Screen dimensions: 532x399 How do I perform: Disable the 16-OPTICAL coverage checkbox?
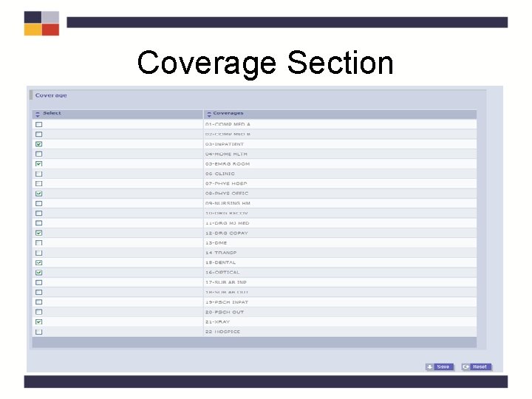point(39,273)
